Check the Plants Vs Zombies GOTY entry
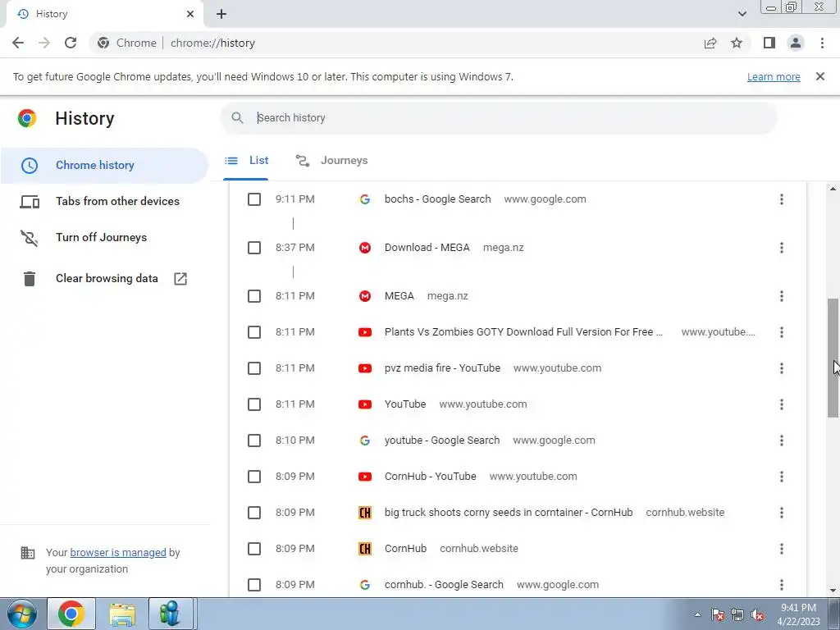840x630 pixels. (x=254, y=332)
